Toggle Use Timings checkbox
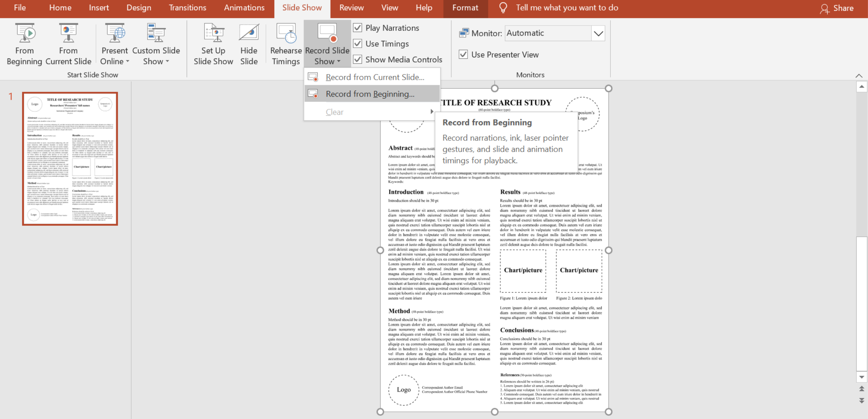This screenshot has width=868, height=419. [x=358, y=43]
